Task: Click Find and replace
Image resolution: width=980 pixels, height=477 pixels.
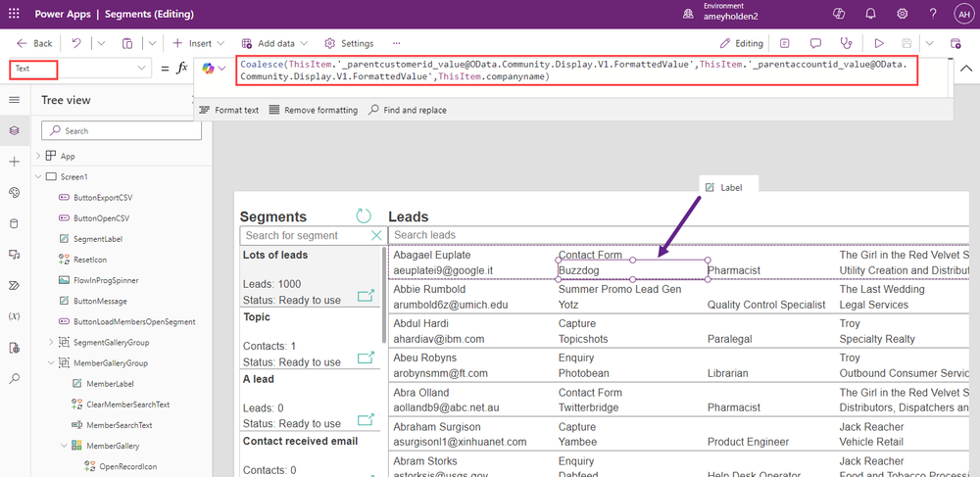Action: coord(408,110)
